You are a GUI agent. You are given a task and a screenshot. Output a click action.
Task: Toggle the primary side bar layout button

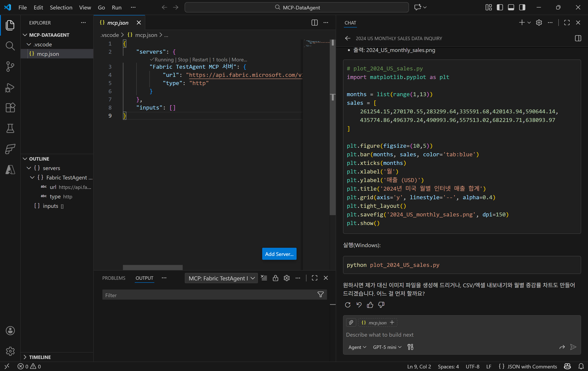click(500, 7)
